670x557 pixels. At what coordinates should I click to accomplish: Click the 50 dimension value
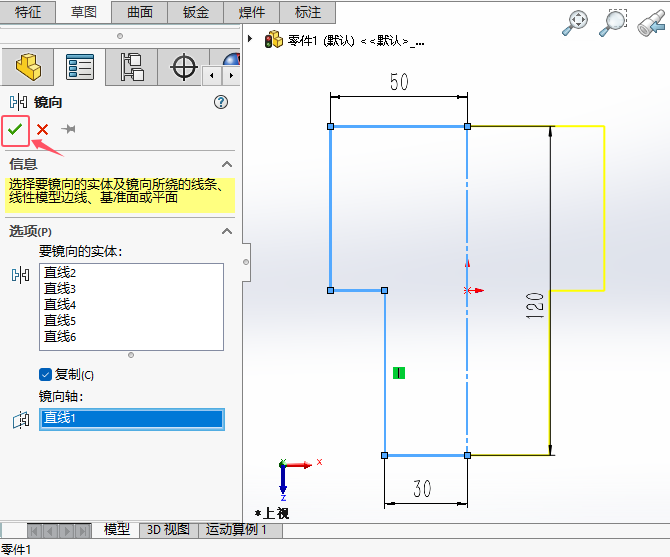point(399,82)
